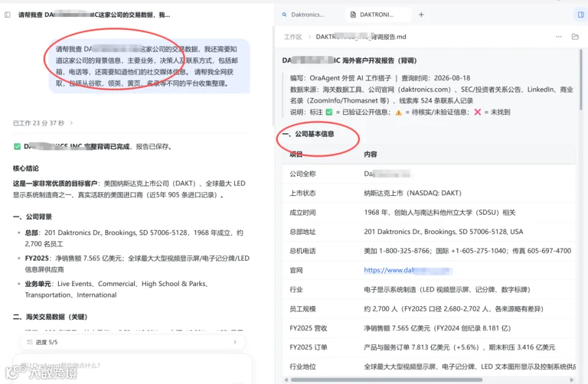Open the Daktronics search tab

(303, 14)
